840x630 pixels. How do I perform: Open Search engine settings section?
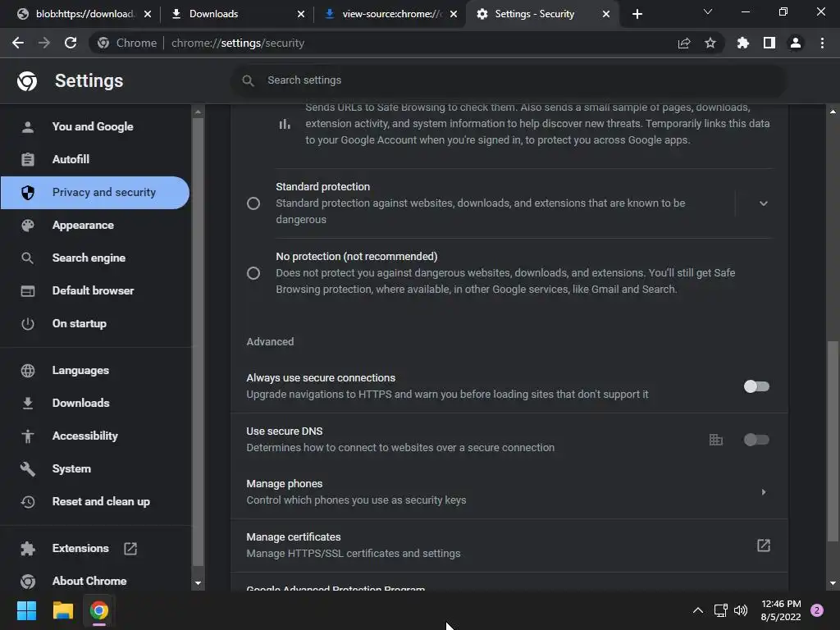pos(95,258)
